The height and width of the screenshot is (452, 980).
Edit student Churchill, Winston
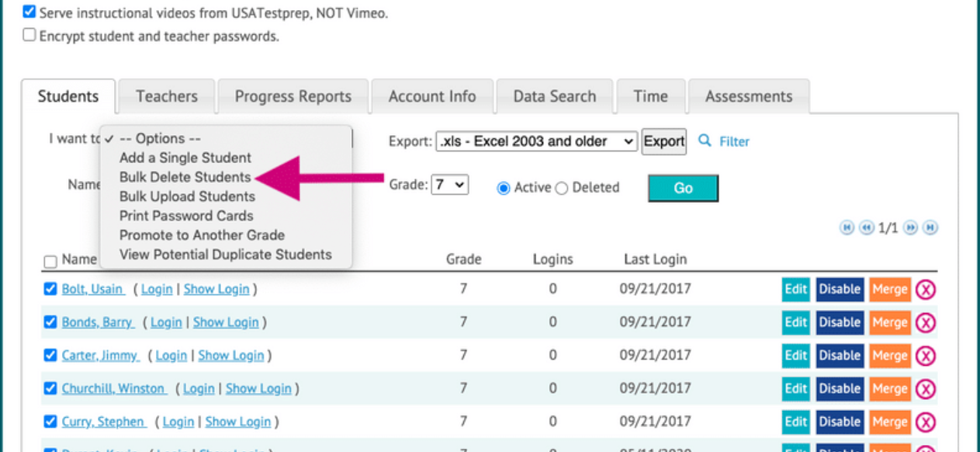pyautogui.click(x=796, y=389)
